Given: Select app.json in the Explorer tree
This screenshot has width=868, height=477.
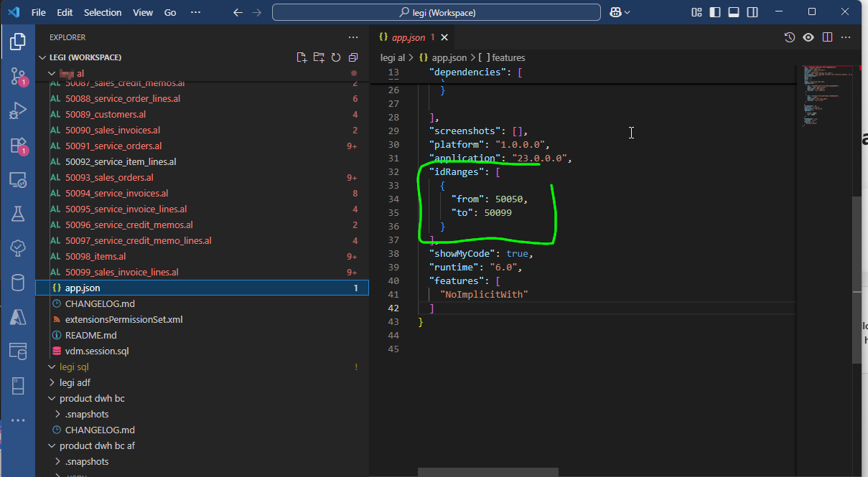Looking at the screenshot, I should coord(202,288).
